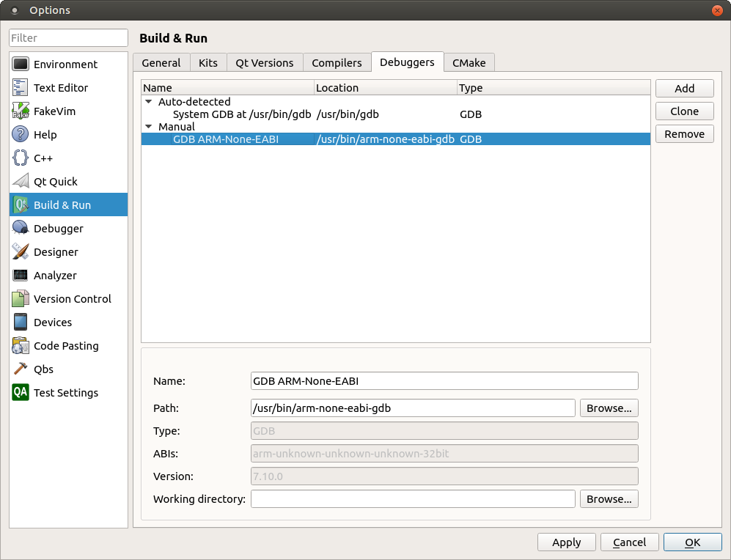Select System GDB at /usr/bin/gdb row
731x560 pixels.
(242, 114)
